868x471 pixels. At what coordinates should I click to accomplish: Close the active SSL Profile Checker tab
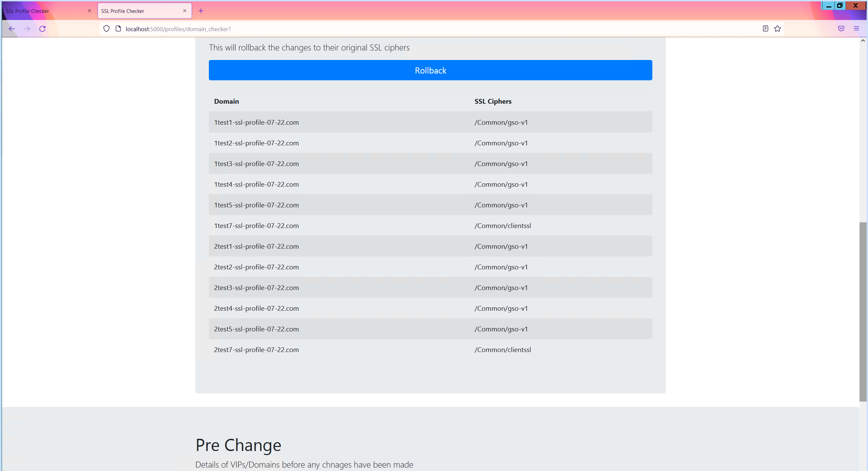coord(185,11)
